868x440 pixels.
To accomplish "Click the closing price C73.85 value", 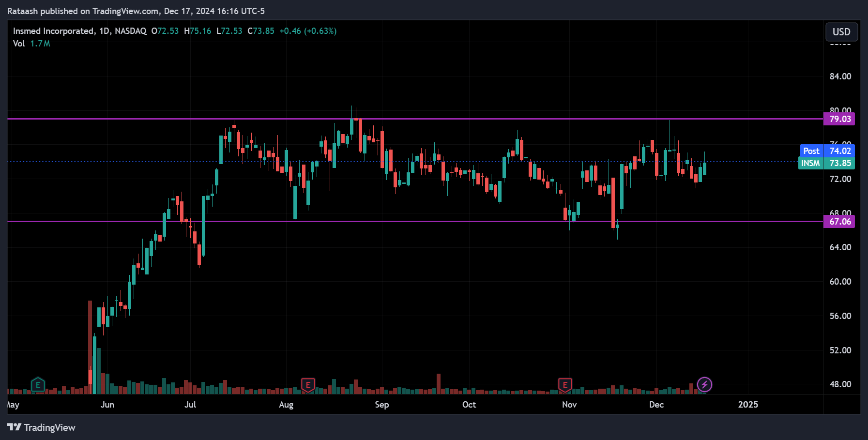I will pyautogui.click(x=261, y=31).
